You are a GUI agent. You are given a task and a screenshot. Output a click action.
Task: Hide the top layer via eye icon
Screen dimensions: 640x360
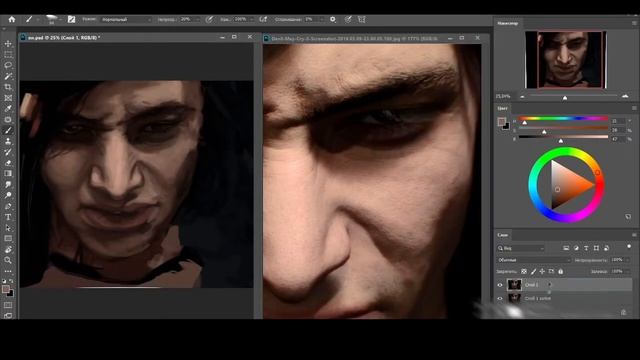click(500, 285)
